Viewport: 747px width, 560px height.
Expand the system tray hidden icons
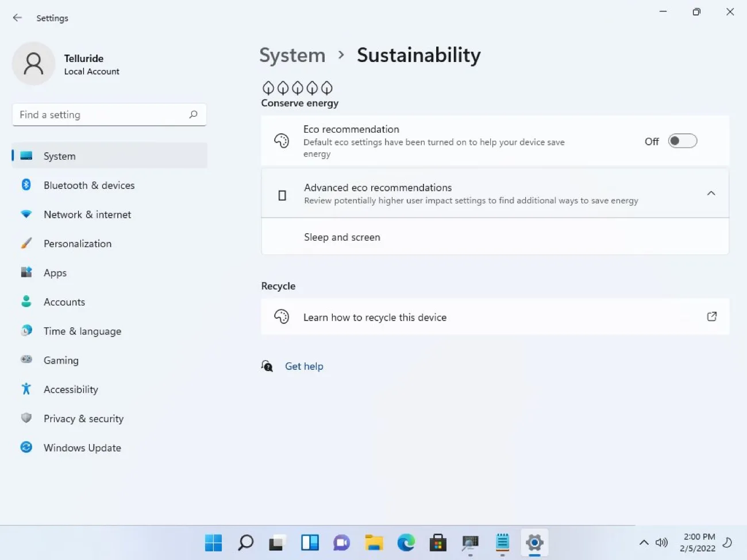coord(644,542)
